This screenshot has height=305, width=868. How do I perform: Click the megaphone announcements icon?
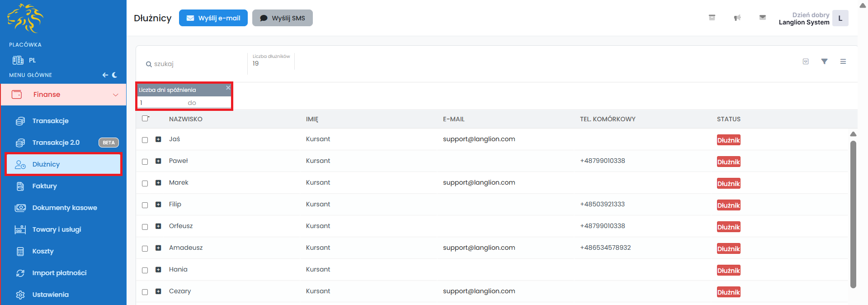(737, 18)
